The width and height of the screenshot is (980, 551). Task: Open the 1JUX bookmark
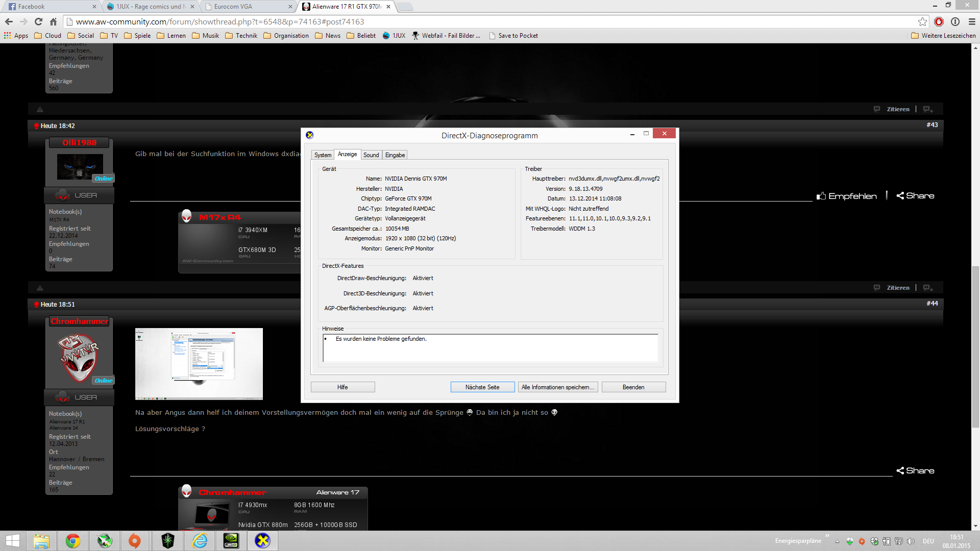[394, 36]
